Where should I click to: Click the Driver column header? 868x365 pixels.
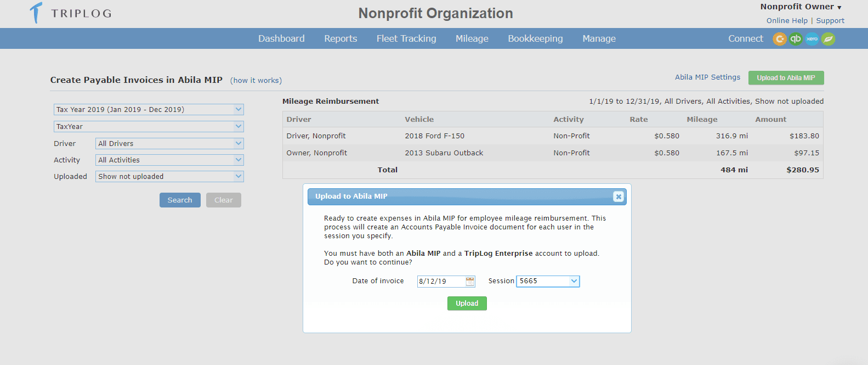coord(299,119)
